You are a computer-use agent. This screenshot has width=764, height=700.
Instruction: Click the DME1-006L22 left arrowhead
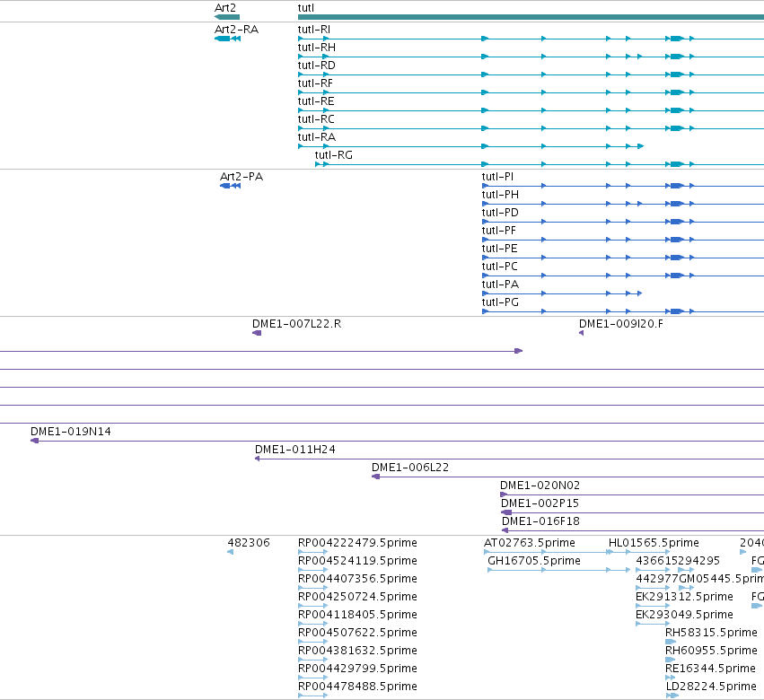(375, 477)
